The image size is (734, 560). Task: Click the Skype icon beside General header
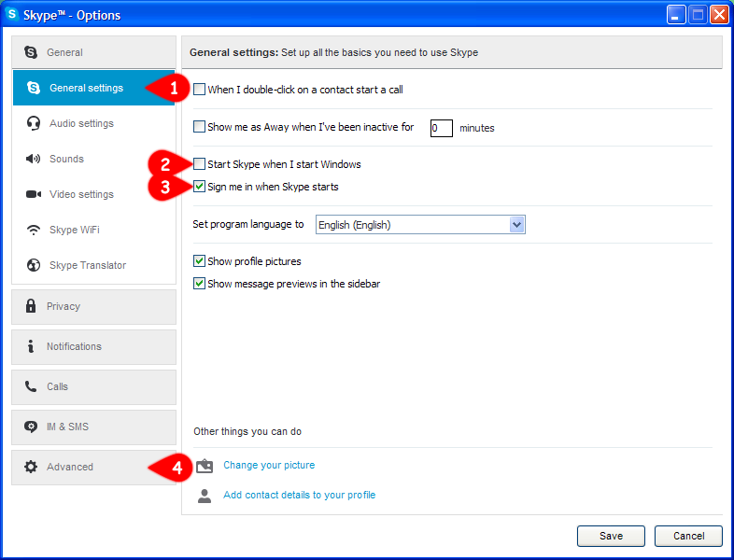(x=31, y=52)
